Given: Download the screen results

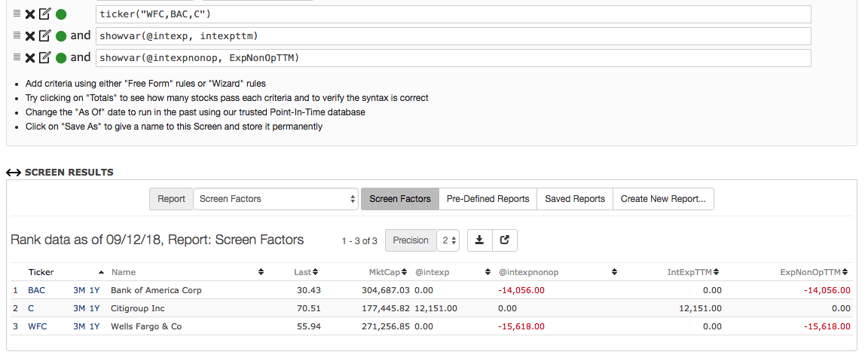Looking at the screenshot, I should coord(480,240).
